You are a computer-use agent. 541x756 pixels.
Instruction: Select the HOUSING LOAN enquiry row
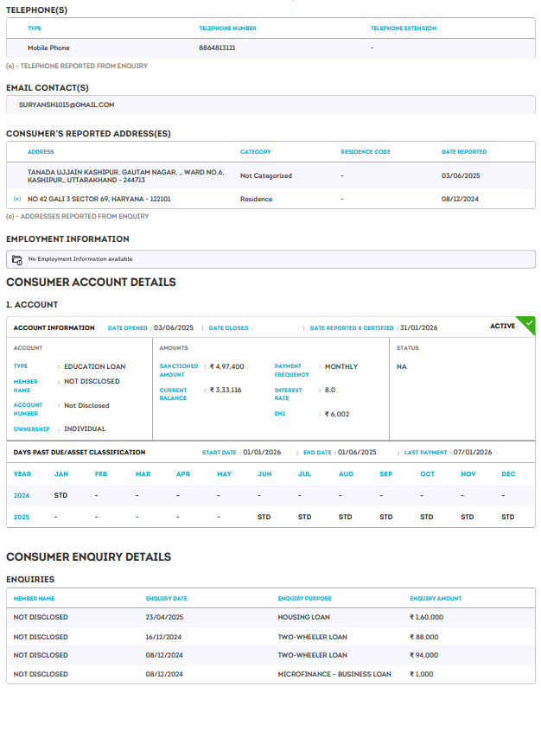(303, 617)
